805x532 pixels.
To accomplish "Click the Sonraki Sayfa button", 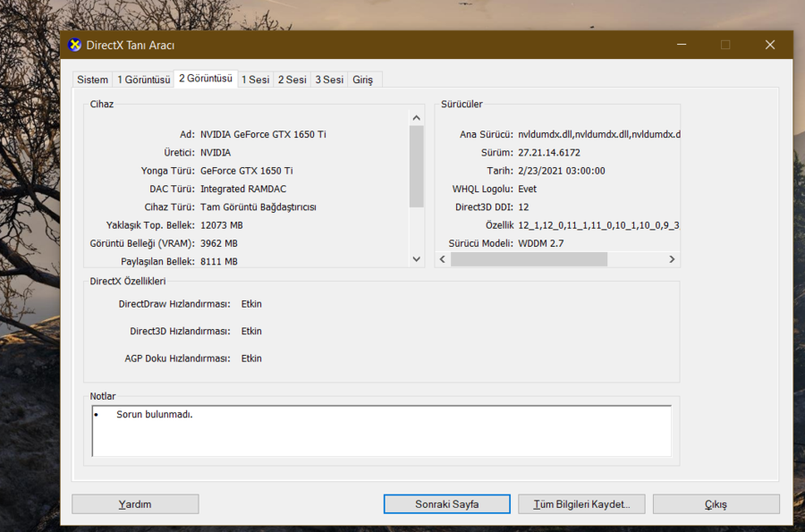I will (x=446, y=503).
